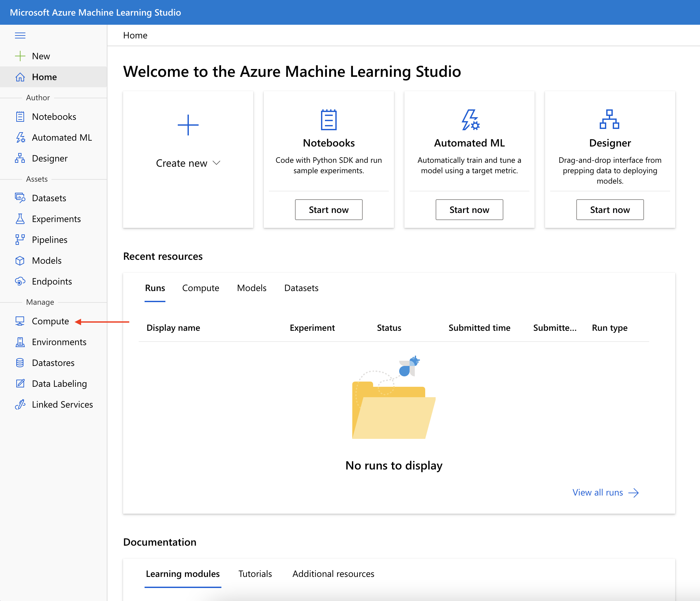
Task: Click the large plus icon on Create new card
Action: (188, 125)
